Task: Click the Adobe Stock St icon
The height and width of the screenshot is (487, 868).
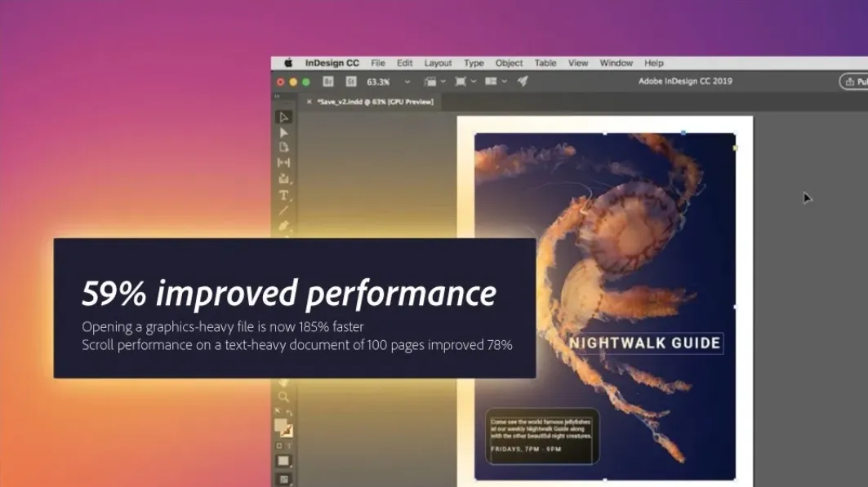Action: (350, 82)
